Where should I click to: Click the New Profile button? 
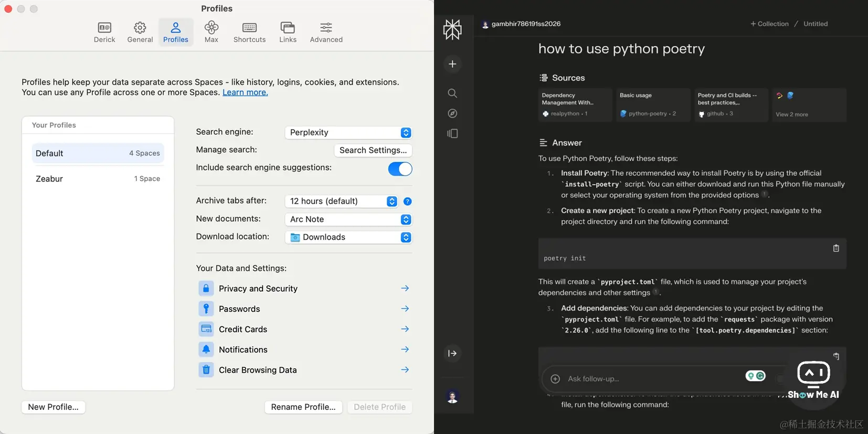pyautogui.click(x=54, y=407)
